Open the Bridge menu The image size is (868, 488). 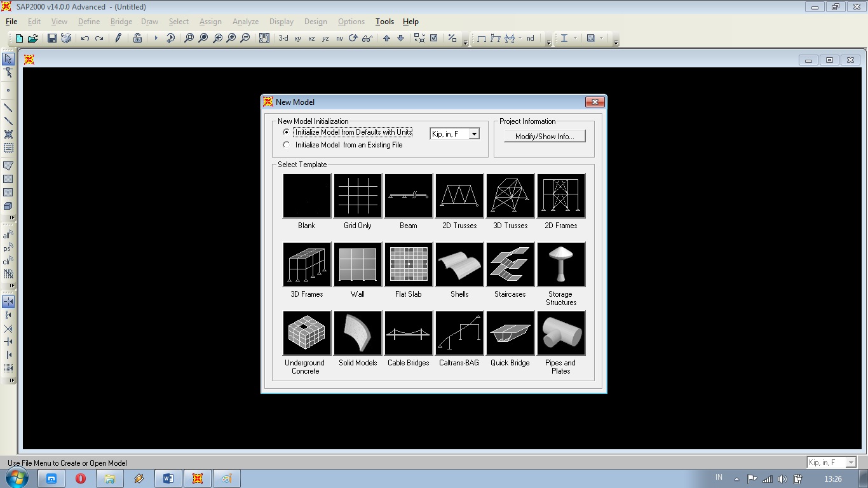tap(120, 21)
